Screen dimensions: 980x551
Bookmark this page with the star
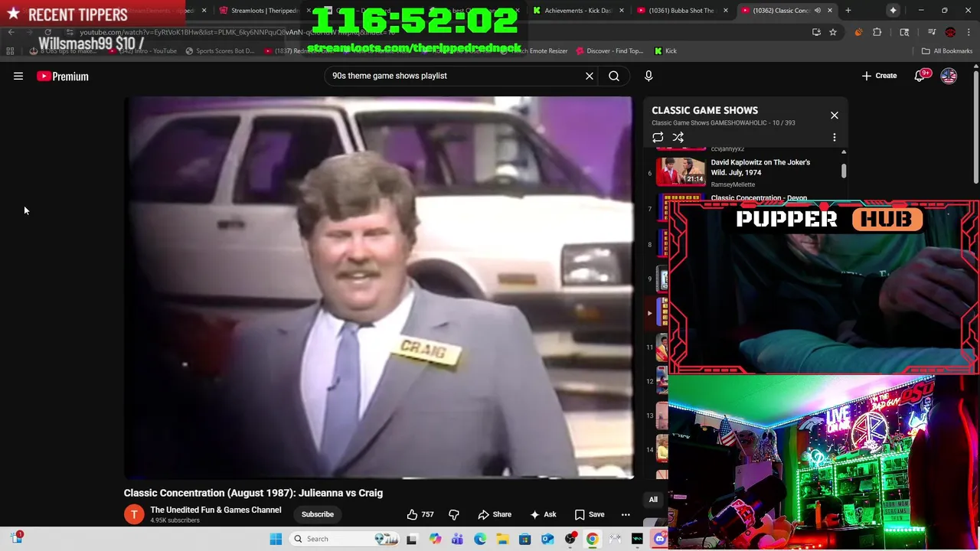click(833, 32)
